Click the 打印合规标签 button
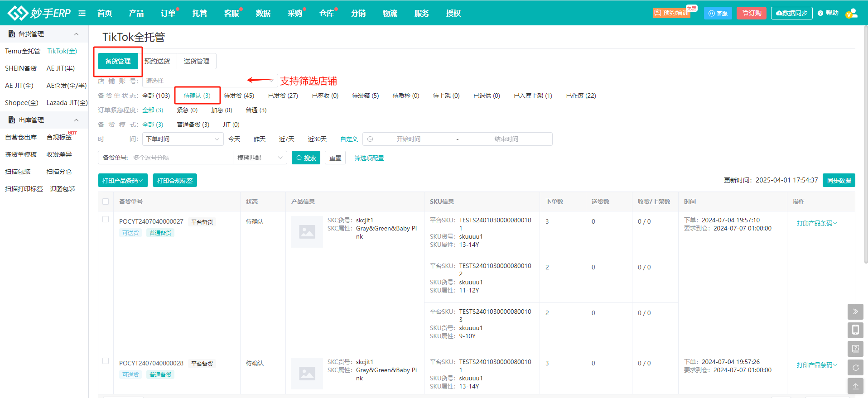This screenshot has width=868, height=398. (x=175, y=180)
